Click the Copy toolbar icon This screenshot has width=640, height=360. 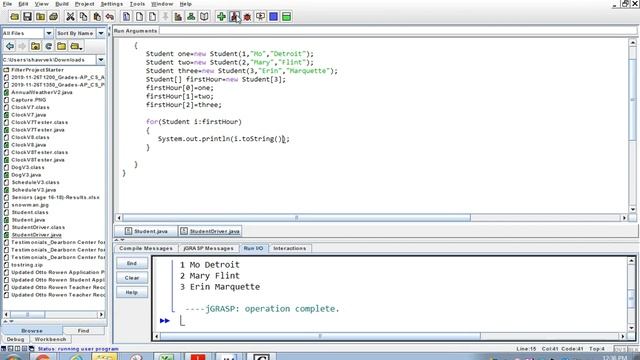pos(84,17)
